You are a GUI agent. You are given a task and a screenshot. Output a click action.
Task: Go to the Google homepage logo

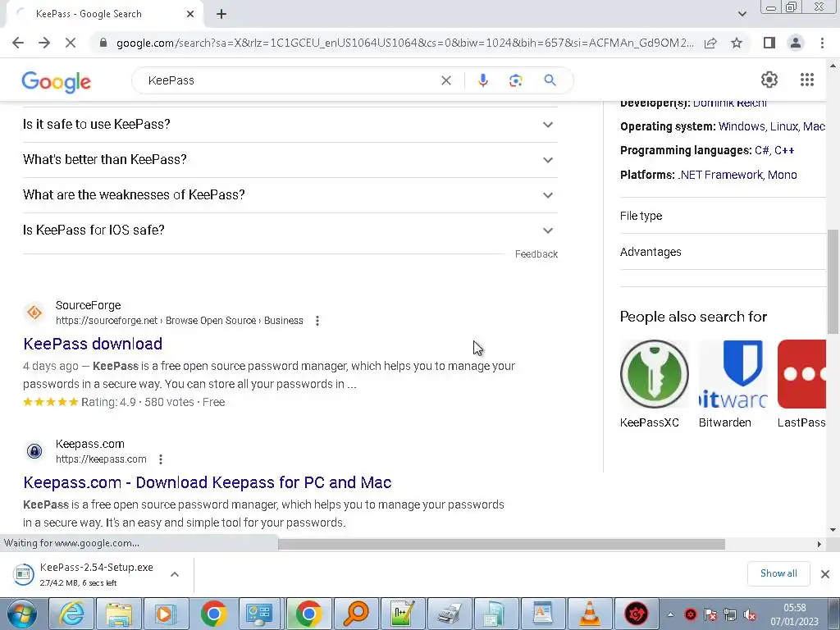(x=57, y=81)
